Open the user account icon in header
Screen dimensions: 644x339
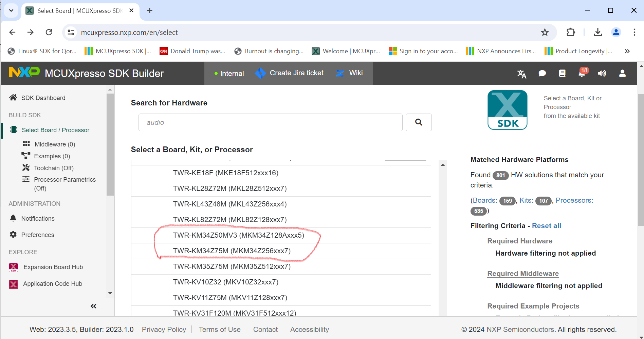tap(622, 73)
